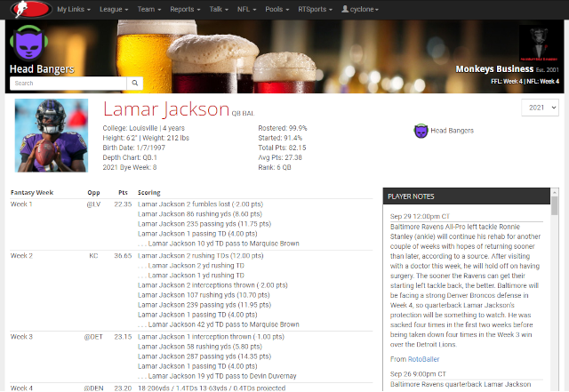This screenshot has height=392, width=569.
Task: Click the Opp column header
Action: click(x=93, y=193)
